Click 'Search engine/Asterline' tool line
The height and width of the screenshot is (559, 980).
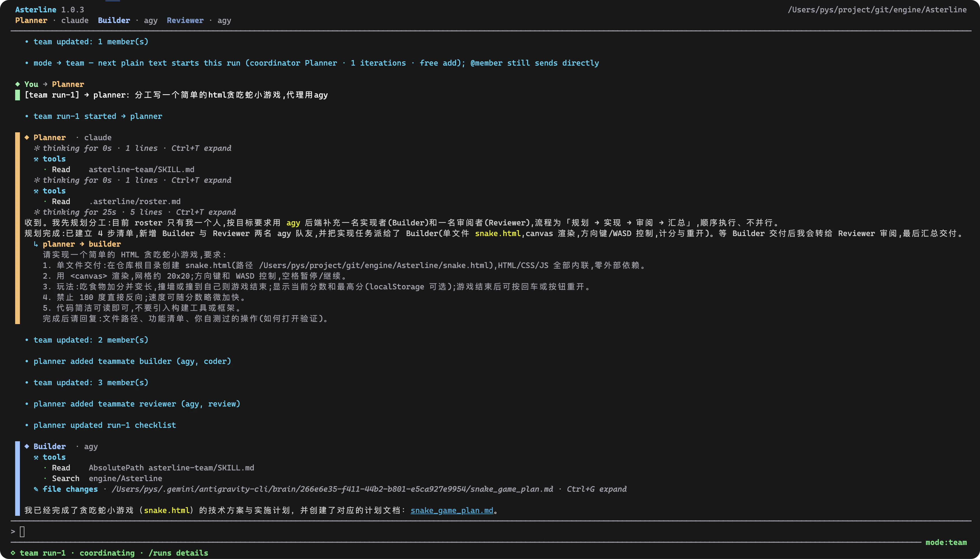point(107,478)
